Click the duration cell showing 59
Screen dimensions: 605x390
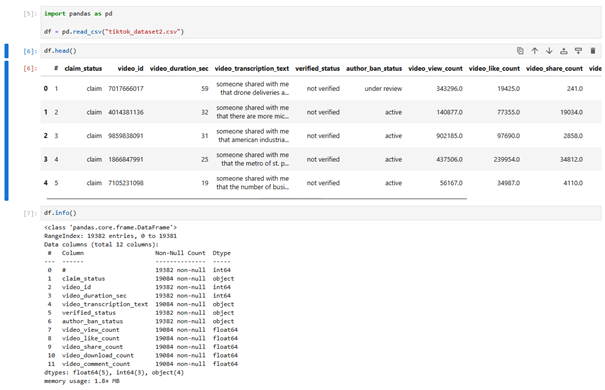[205, 89]
